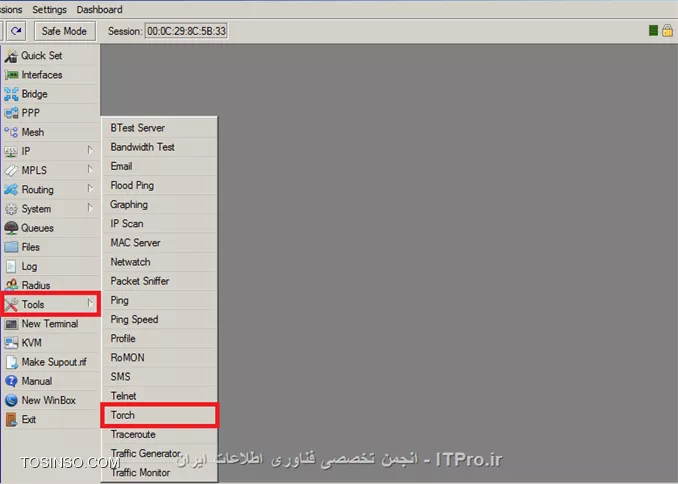Select Torch from the Tools submenu
The height and width of the screenshot is (484, 678).
tap(160, 415)
